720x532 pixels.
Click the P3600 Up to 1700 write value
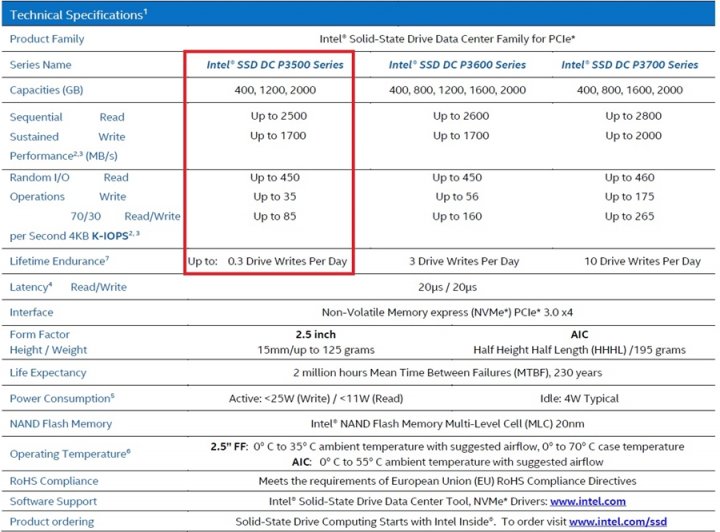point(461,136)
